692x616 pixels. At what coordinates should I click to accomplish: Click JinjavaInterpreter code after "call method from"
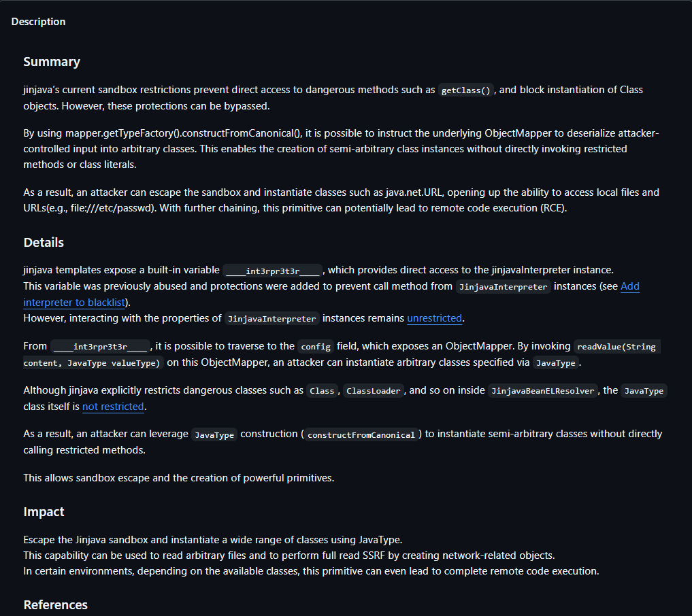pyautogui.click(x=503, y=287)
